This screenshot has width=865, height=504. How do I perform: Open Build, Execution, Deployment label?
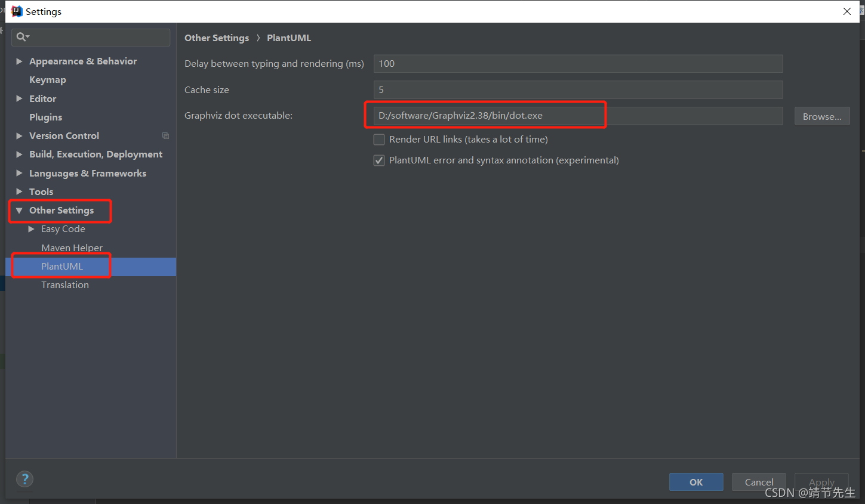click(96, 154)
